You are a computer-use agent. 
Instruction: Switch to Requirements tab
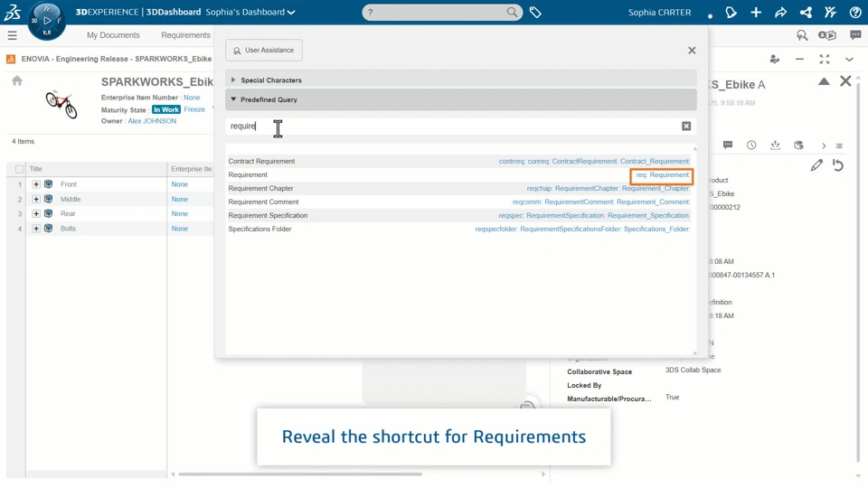coord(185,35)
